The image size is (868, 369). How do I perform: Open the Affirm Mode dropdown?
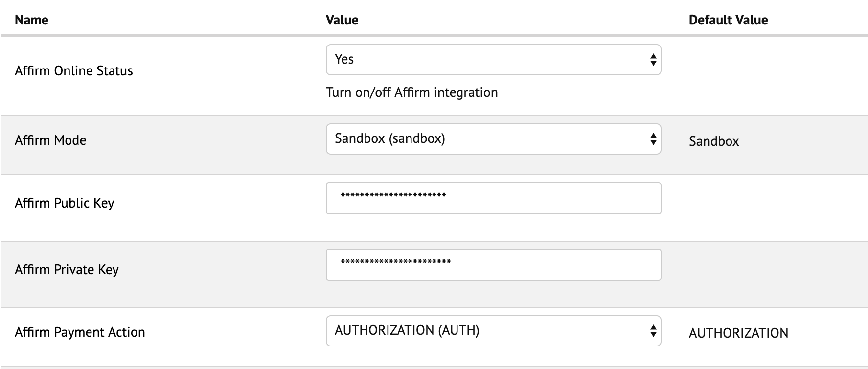[x=493, y=139]
